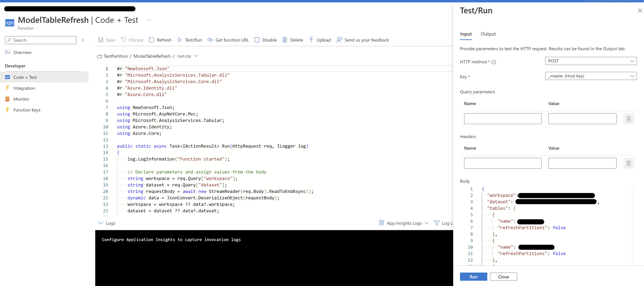The image size is (644, 286).
Task: Click Headers Value input field
Action: point(582,163)
